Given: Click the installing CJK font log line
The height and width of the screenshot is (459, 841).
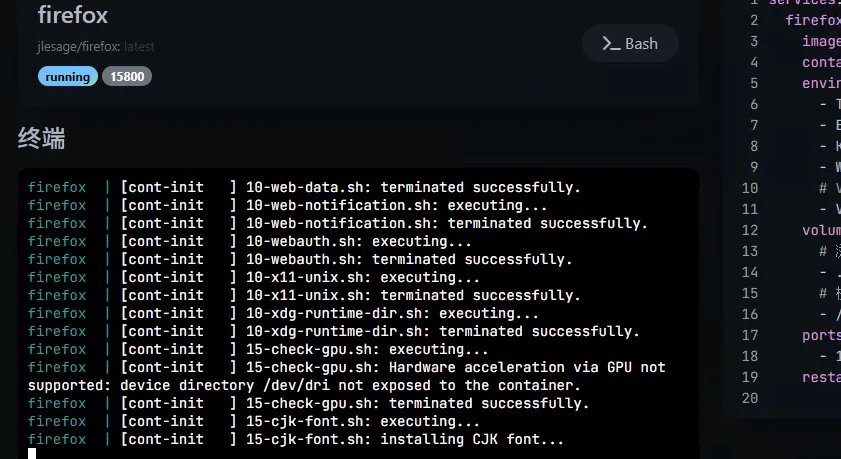Looking at the screenshot, I should [405, 439].
